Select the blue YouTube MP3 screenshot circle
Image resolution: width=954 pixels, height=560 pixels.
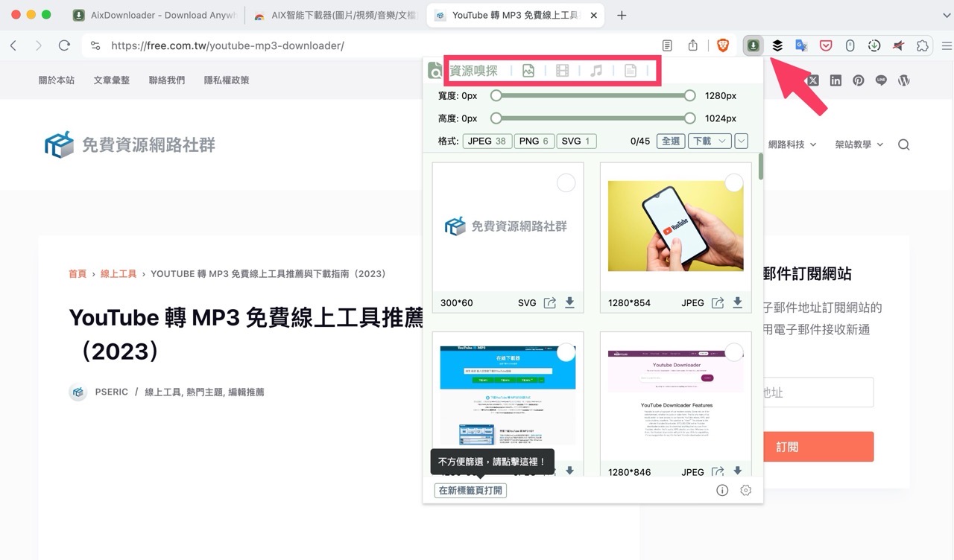(566, 352)
